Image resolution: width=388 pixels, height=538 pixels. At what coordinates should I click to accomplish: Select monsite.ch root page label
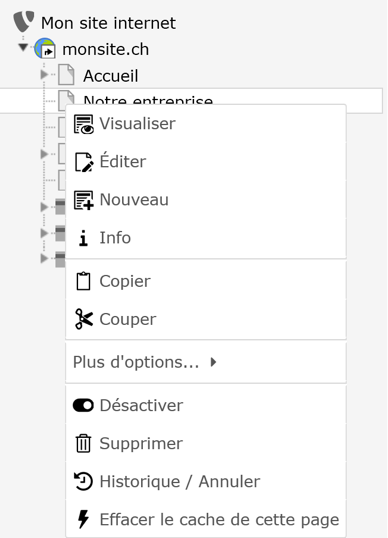tap(106, 49)
